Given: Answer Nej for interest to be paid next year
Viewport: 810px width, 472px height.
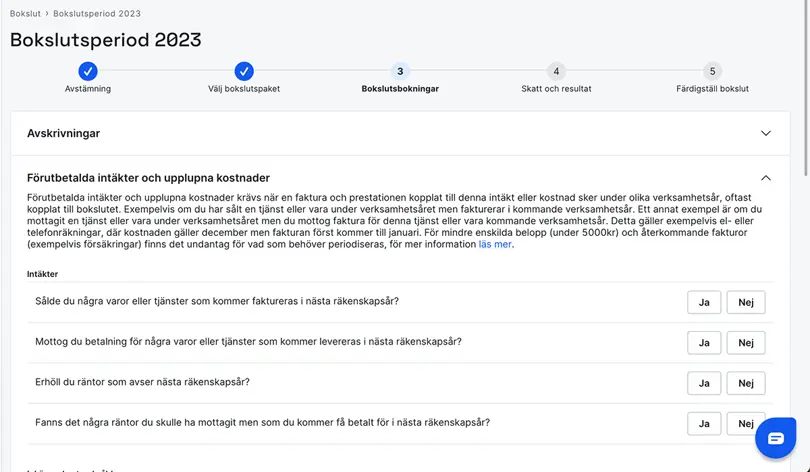Looking at the screenshot, I should click(x=746, y=423).
